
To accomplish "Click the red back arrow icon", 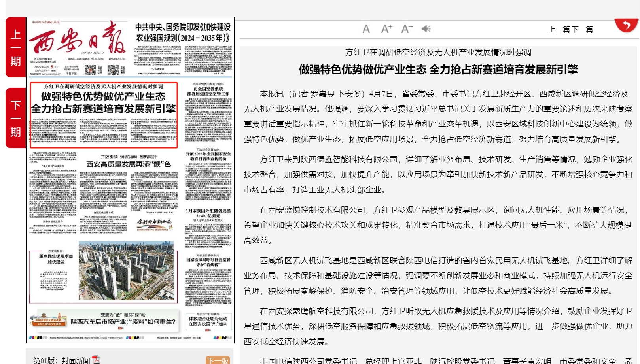I will tap(627, 26).
